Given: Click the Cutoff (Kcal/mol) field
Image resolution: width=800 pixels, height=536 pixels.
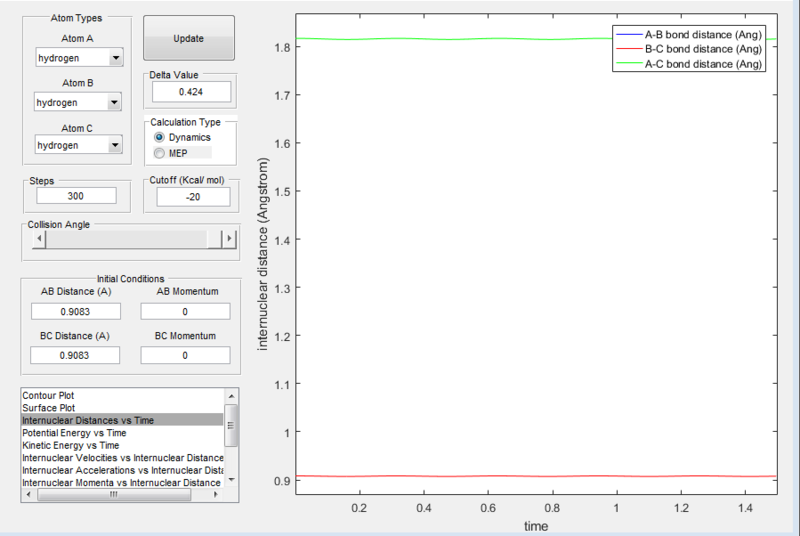Looking at the screenshot, I should 193,197.
